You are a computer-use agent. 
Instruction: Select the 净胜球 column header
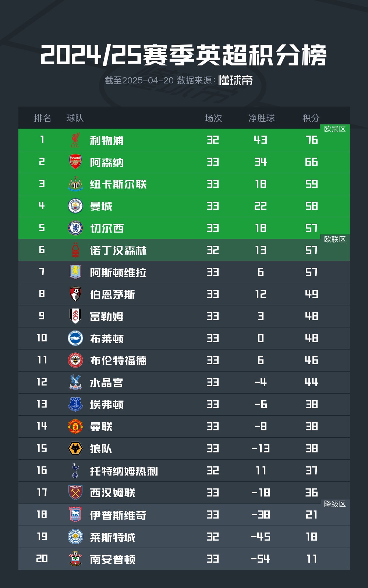(x=262, y=118)
